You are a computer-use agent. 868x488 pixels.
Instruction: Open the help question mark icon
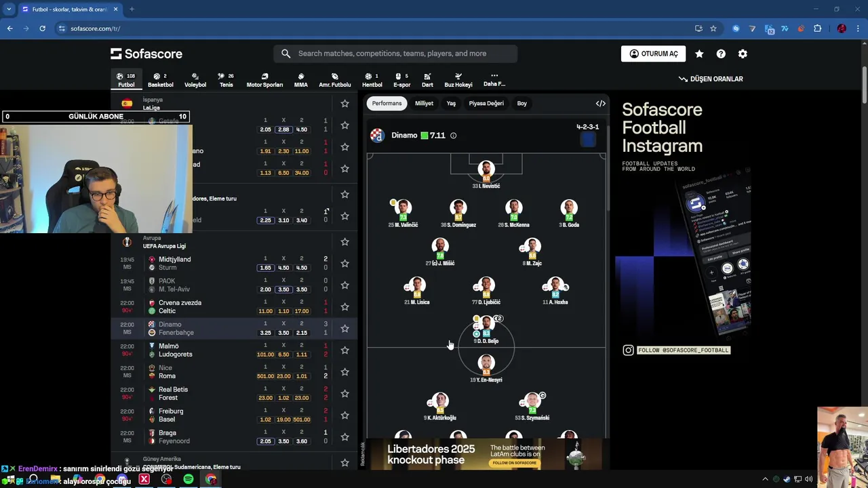click(x=721, y=54)
